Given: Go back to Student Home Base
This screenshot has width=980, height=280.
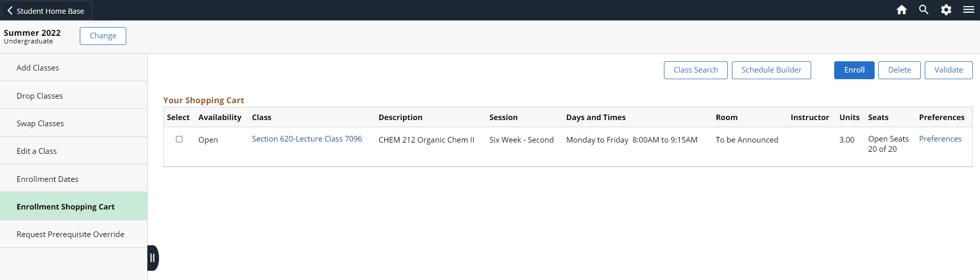Looking at the screenshot, I should coord(46,11).
